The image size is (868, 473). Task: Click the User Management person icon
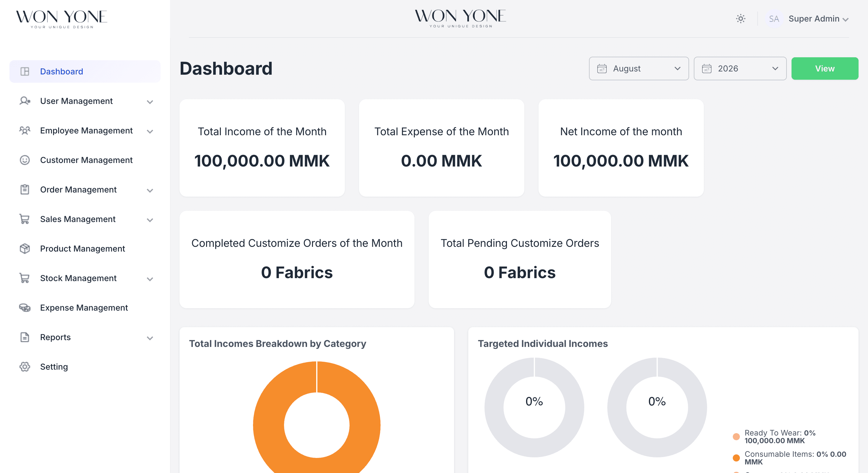point(25,101)
